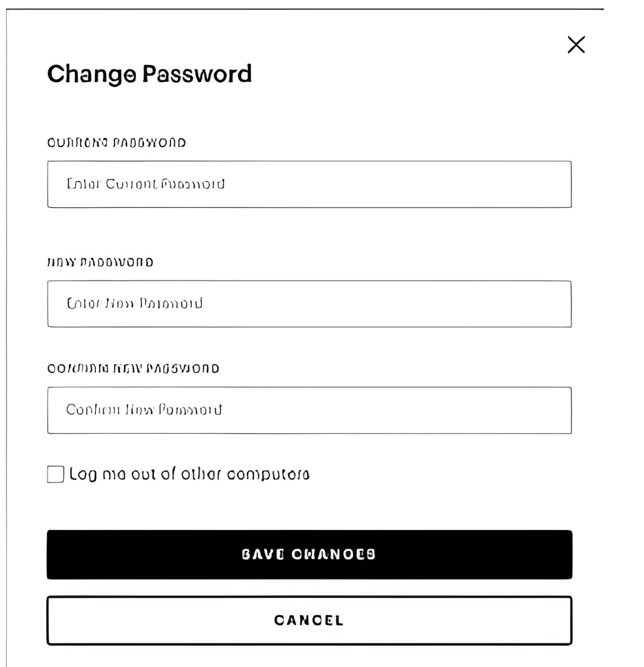This screenshot has width=644, height=667.
Task: Close the Change Password dialog with the X
Action: tap(576, 45)
